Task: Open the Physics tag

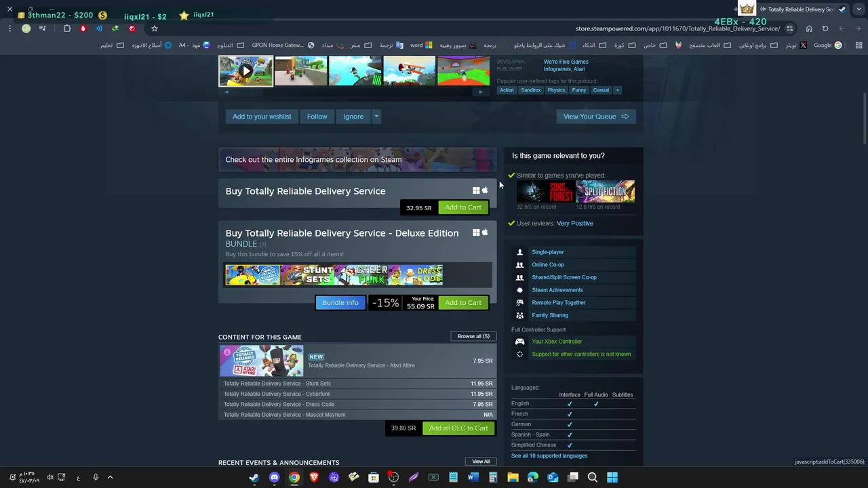Action: click(x=556, y=90)
